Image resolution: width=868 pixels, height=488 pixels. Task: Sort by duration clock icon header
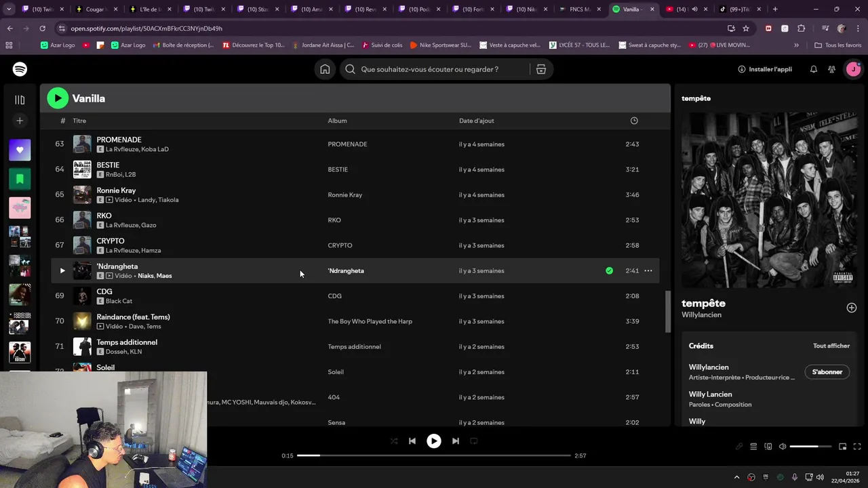[634, 121]
